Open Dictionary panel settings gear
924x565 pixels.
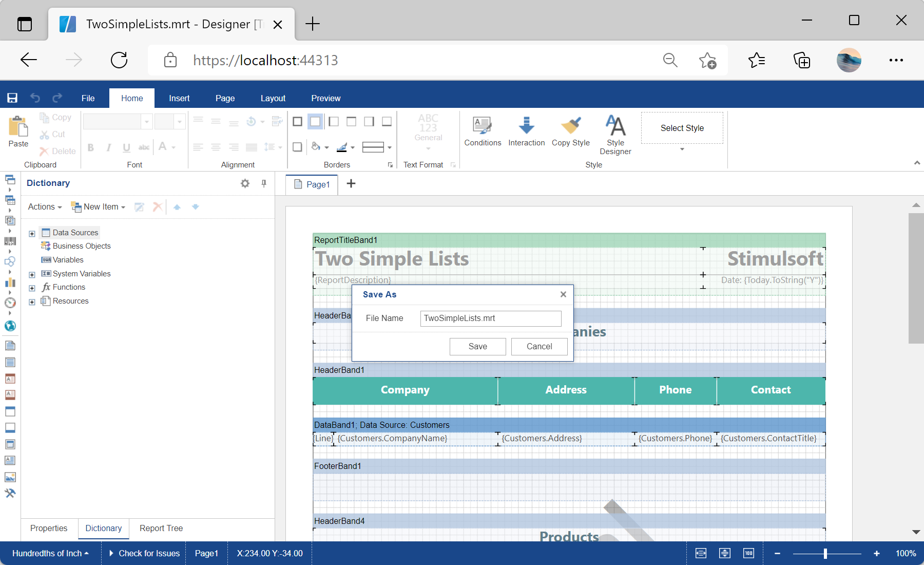coord(245,183)
